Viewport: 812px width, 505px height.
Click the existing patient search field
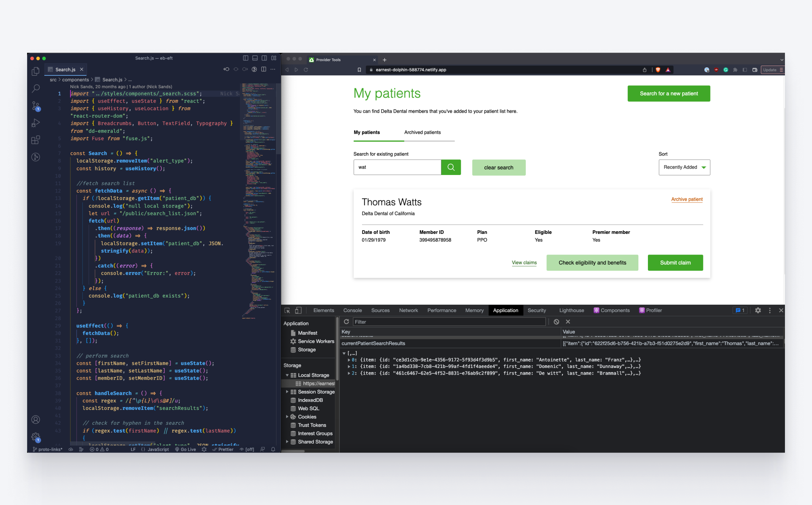coord(397,167)
